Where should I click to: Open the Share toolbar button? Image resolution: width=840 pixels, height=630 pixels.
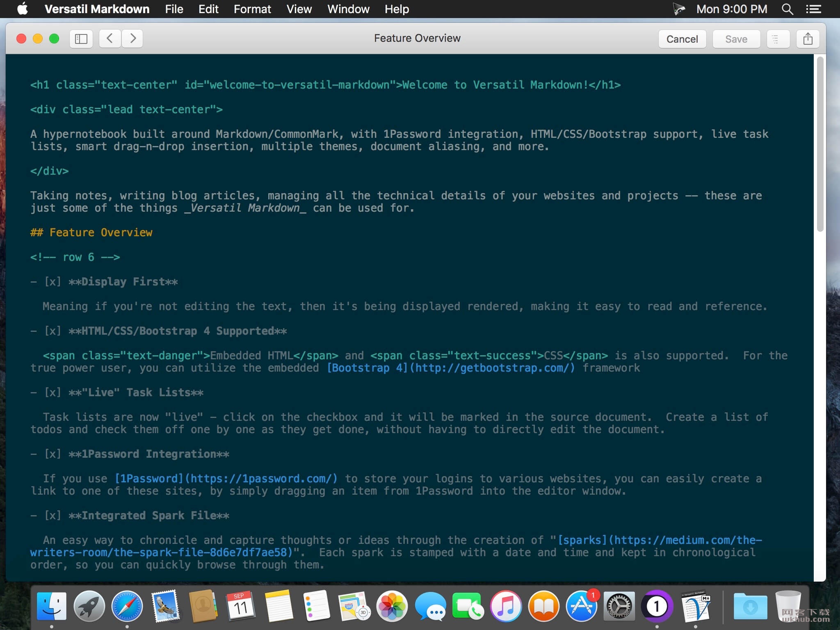[x=808, y=39]
